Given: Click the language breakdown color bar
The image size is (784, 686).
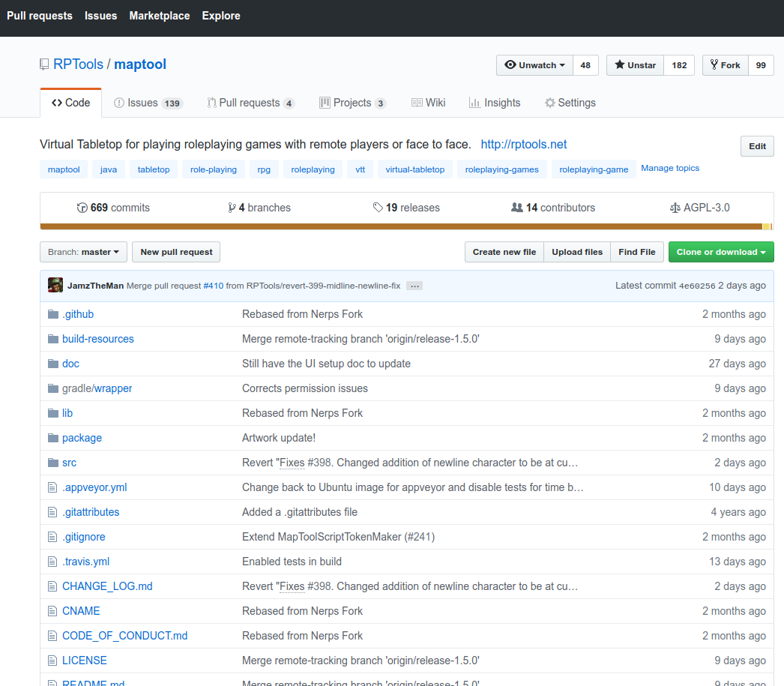Looking at the screenshot, I should (x=406, y=226).
